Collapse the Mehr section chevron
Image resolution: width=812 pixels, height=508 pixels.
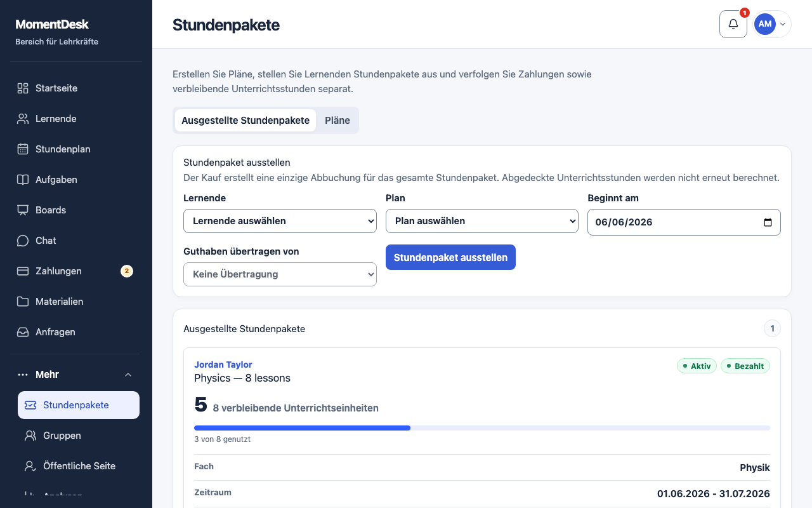click(128, 375)
